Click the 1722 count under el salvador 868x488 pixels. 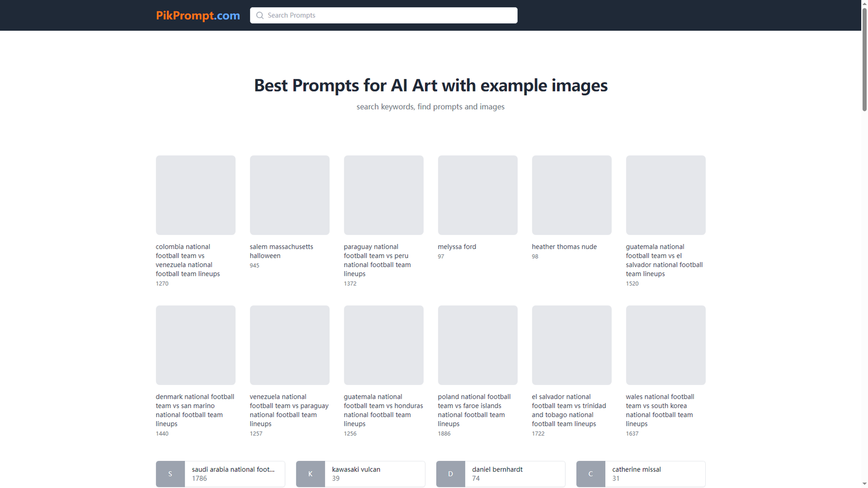point(538,434)
